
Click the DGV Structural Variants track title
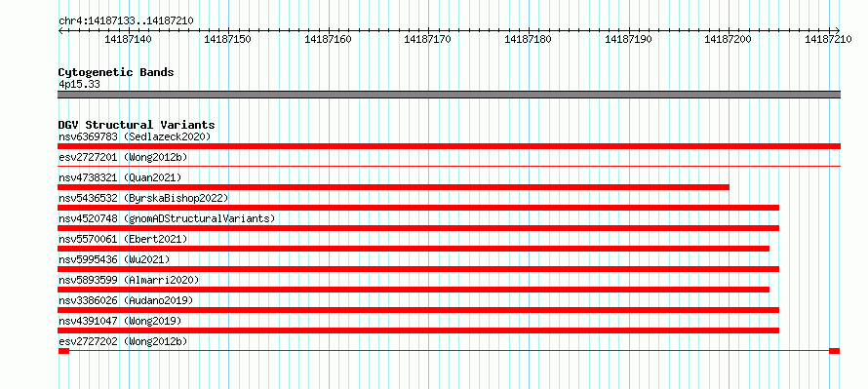(x=137, y=125)
